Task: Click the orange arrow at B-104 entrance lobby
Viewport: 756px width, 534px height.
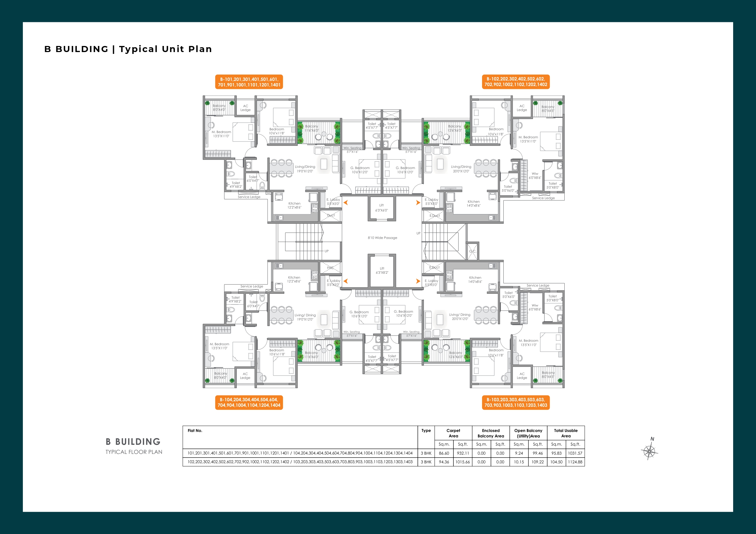Action: [x=346, y=281]
